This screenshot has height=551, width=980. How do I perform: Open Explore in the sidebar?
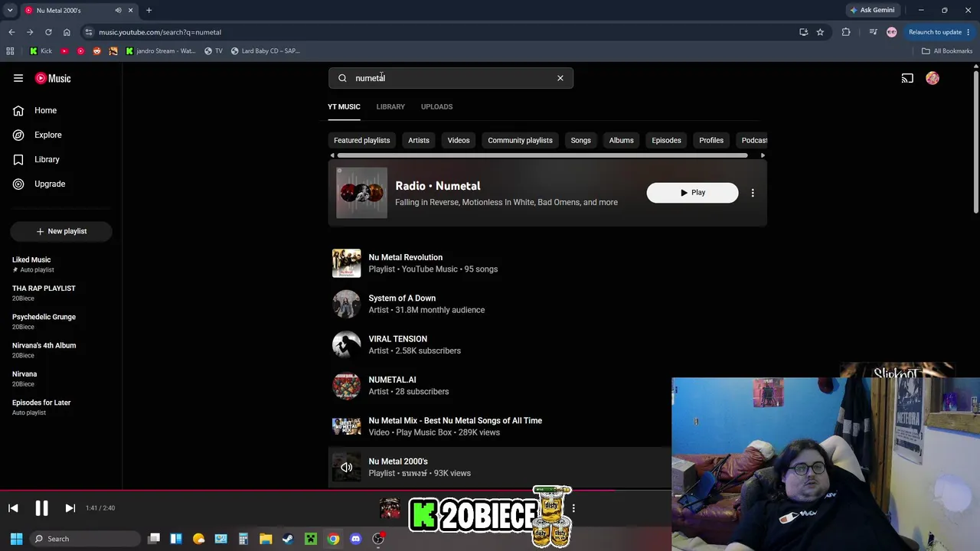[61, 135]
